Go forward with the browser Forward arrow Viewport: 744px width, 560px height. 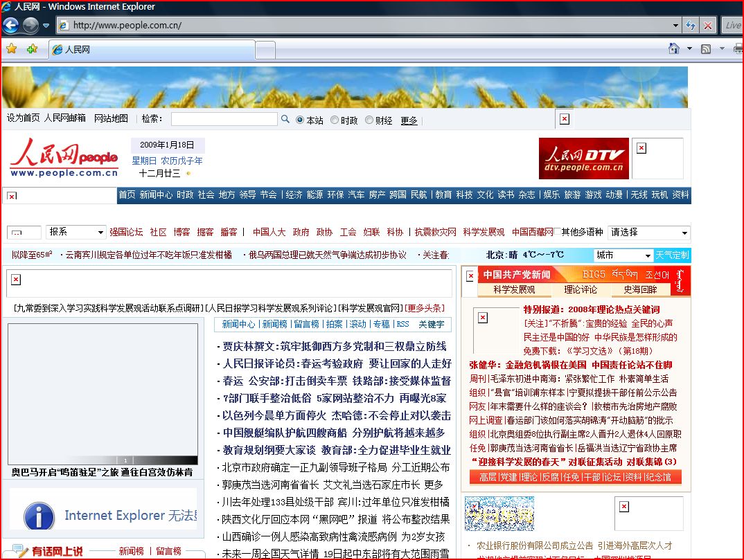tap(31, 25)
